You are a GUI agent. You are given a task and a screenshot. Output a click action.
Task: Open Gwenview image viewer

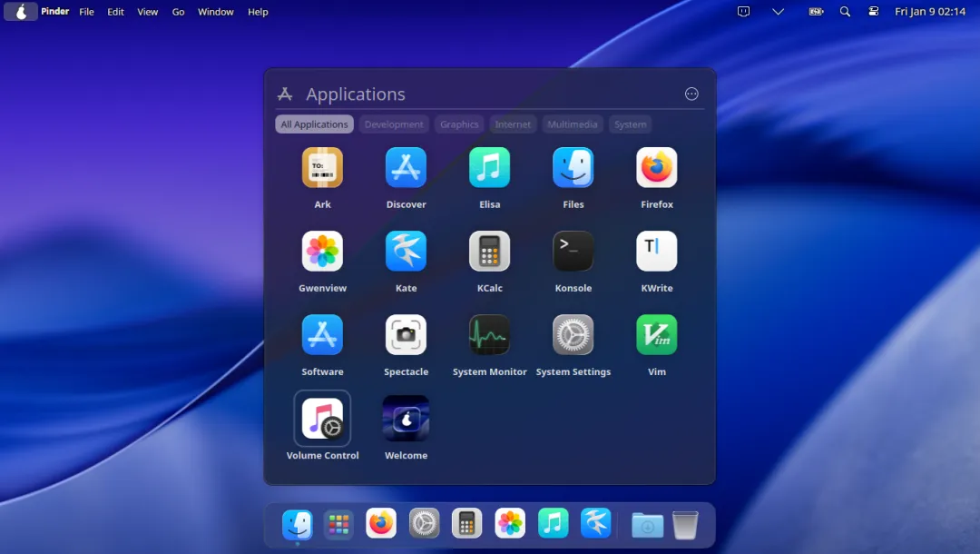pos(322,252)
